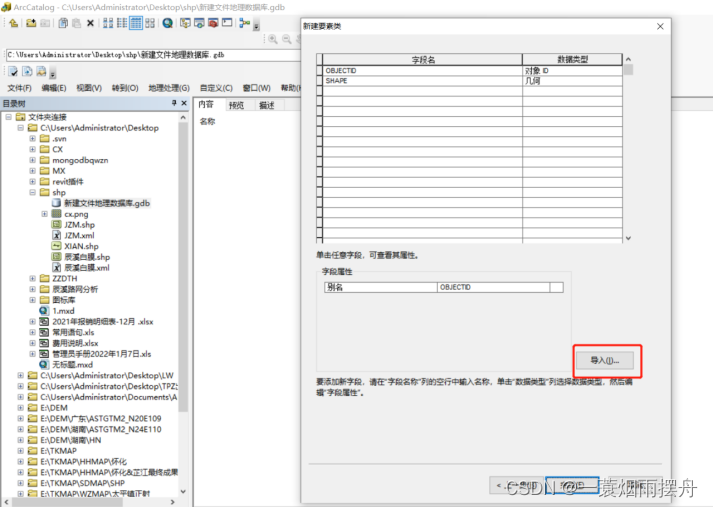Image resolution: width=713 pixels, height=507 pixels.
Task: Switch to the 内容 tab
Action: pyautogui.click(x=206, y=105)
